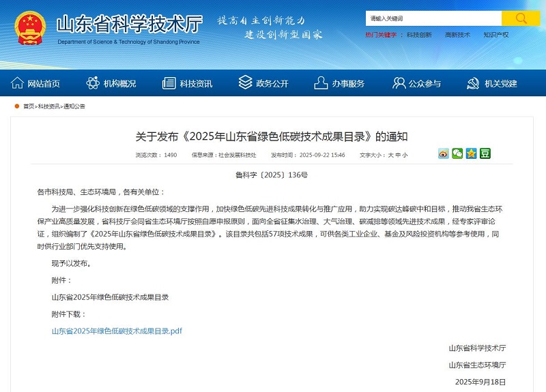Open the 政务公开 navigation item
The image size is (546, 392).
coord(263,83)
